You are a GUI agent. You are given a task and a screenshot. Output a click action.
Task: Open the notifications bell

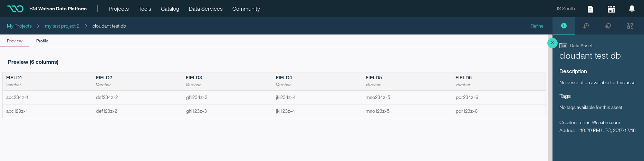(x=632, y=9)
